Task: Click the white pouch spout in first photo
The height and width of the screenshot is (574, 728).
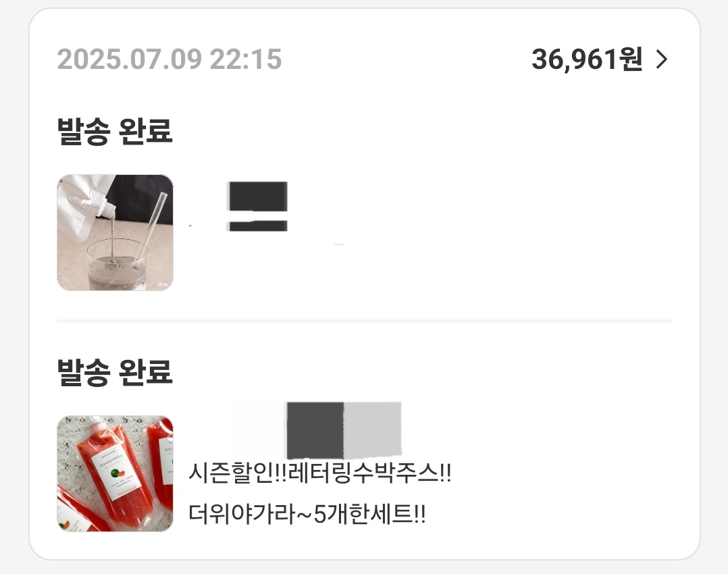Action: (108, 207)
